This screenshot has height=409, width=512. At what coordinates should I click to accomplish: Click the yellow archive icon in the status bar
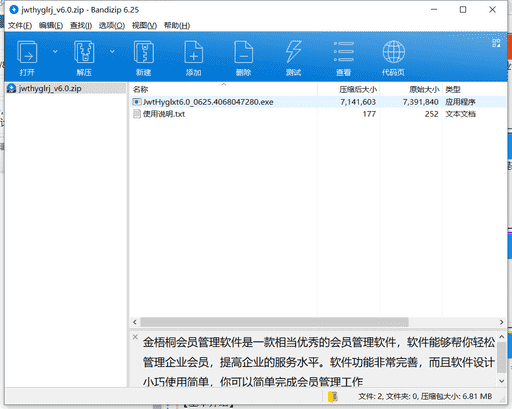click(x=333, y=396)
